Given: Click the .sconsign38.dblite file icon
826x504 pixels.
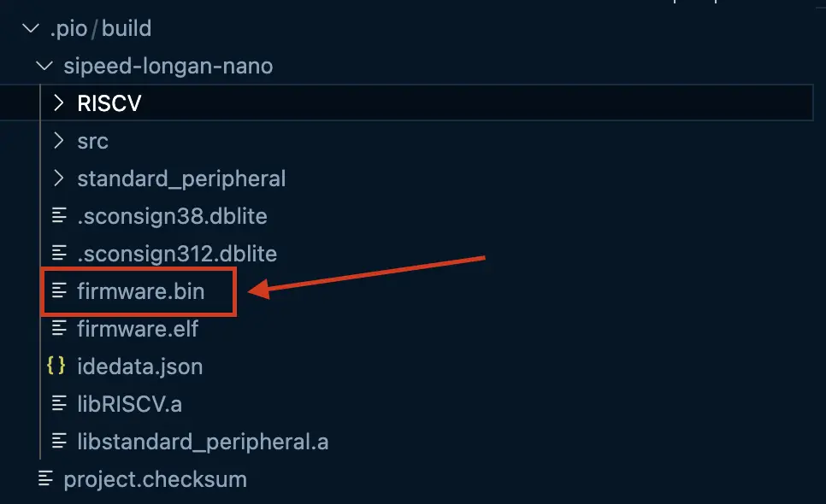Looking at the screenshot, I should click(59, 216).
